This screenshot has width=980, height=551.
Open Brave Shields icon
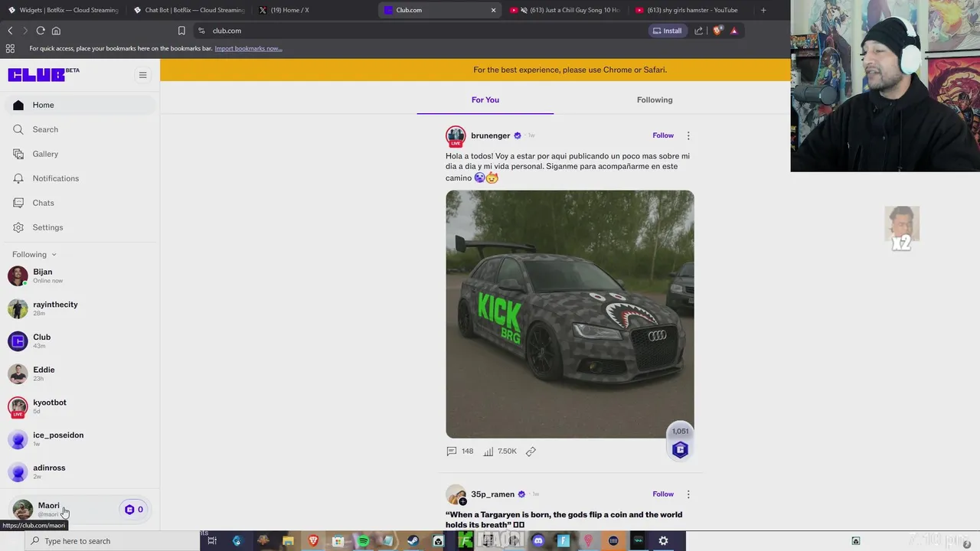click(x=717, y=31)
